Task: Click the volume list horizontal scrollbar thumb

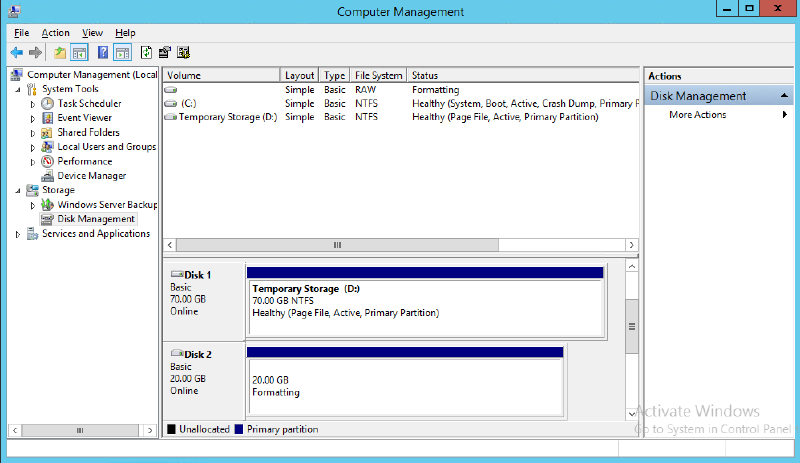Action: [x=337, y=245]
